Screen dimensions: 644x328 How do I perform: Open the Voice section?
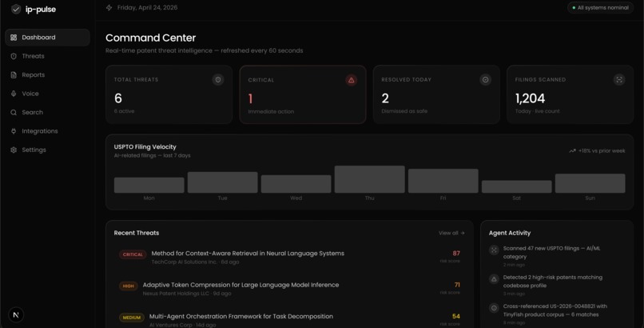(47, 94)
